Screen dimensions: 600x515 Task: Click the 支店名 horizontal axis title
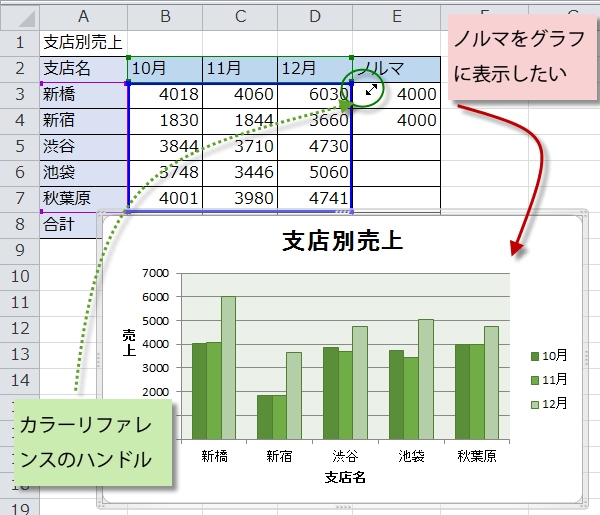[345, 478]
